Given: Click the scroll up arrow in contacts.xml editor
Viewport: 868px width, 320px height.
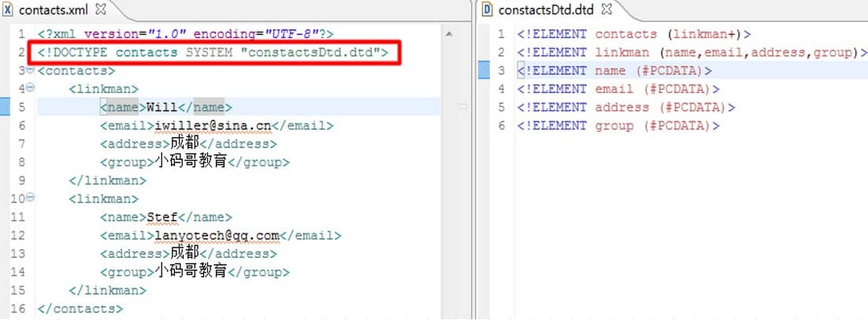Looking at the screenshot, I should [449, 35].
